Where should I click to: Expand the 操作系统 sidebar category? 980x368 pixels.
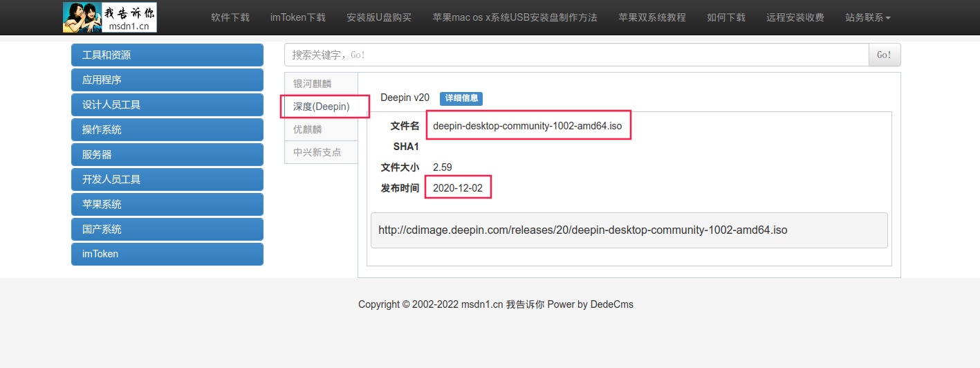tap(167, 130)
